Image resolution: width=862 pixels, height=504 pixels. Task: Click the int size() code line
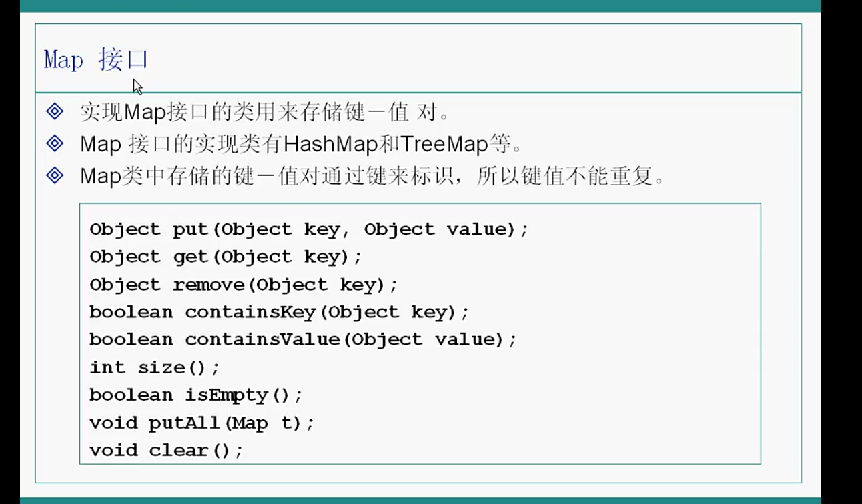[x=154, y=367]
